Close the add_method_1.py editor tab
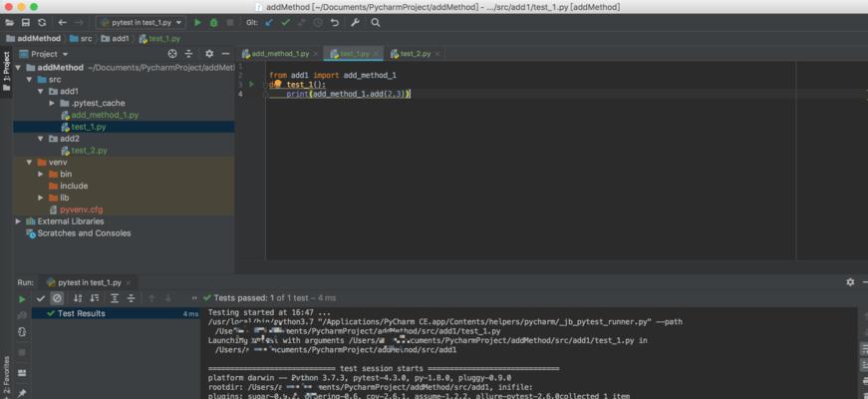868x399 pixels. 316,54
